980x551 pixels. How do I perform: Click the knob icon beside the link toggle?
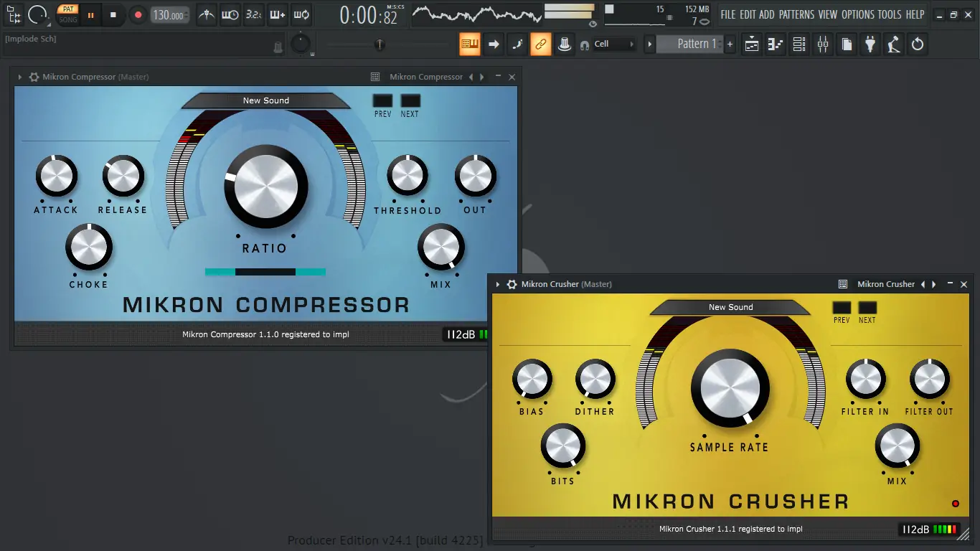coord(565,44)
